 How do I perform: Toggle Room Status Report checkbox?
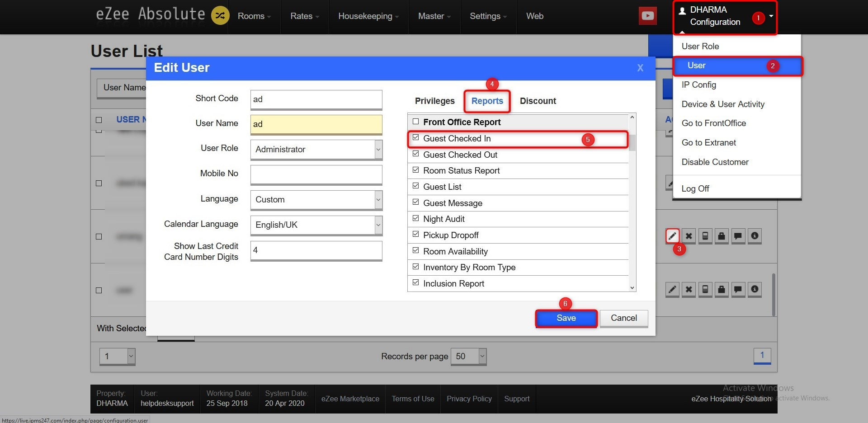coord(415,170)
